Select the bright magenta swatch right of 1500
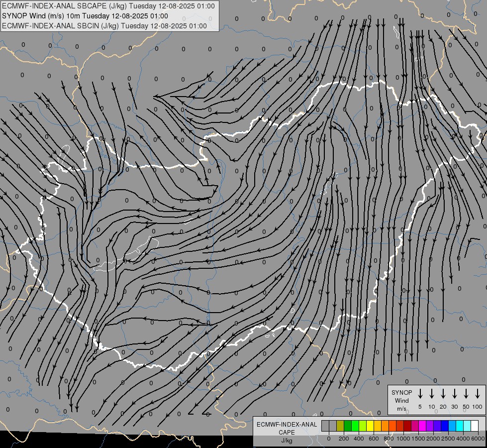Image resolution: width=487 pixels, height=448 pixels. coord(423,426)
